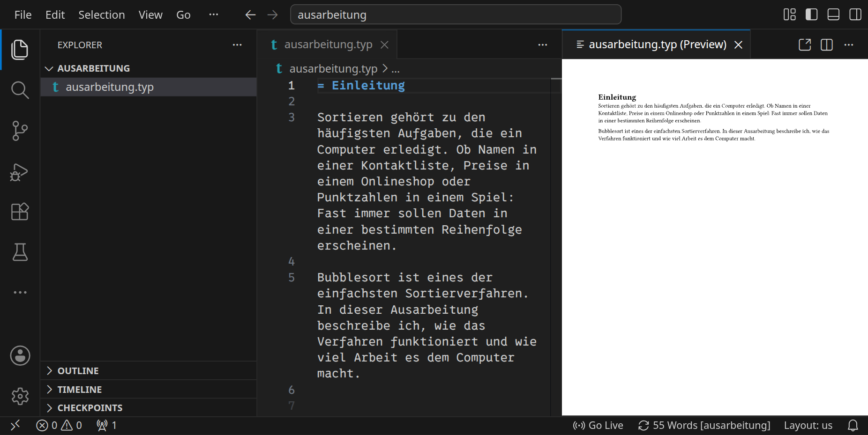
Task: Click the breadcrumb ausarbeitung.typ
Action: coord(333,69)
